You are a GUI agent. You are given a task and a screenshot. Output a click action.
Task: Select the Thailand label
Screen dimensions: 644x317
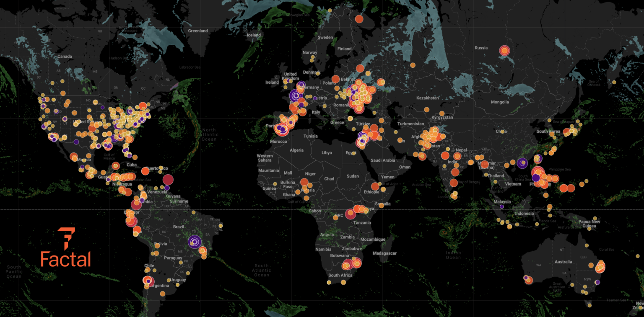coord(496,176)
